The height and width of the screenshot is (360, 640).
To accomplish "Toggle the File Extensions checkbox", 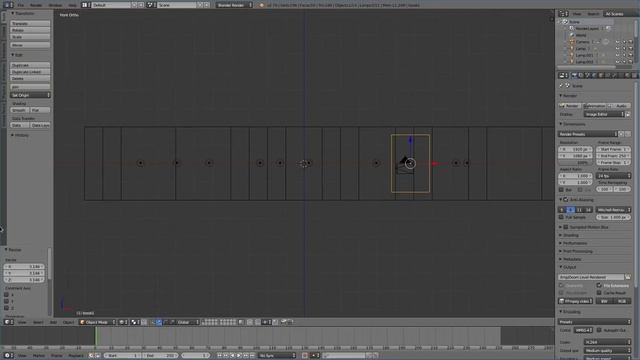I will (599, 285).
